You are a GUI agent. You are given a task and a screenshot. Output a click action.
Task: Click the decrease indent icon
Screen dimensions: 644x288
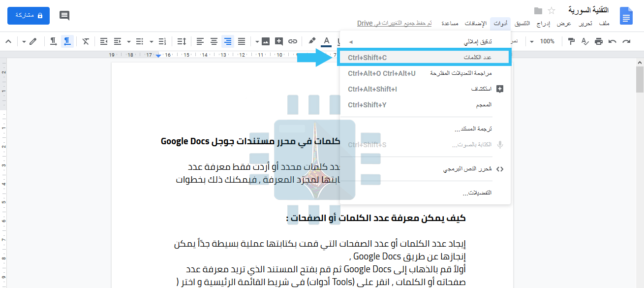click(x=118, y=41)
